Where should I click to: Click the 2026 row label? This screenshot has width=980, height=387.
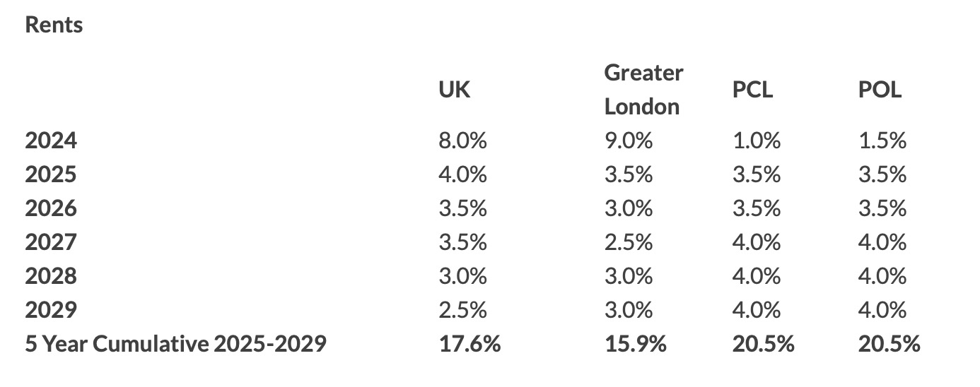[51, 208]
